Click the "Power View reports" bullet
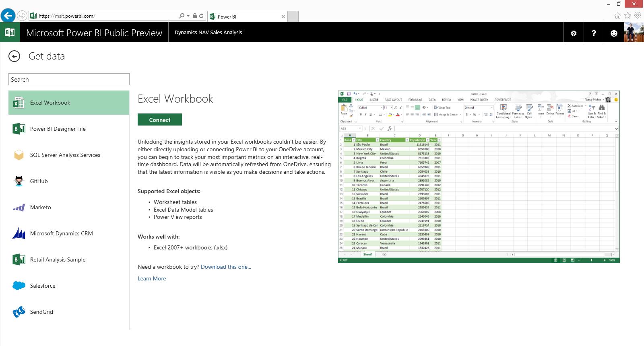644x346 pixels. click(178, 217)
